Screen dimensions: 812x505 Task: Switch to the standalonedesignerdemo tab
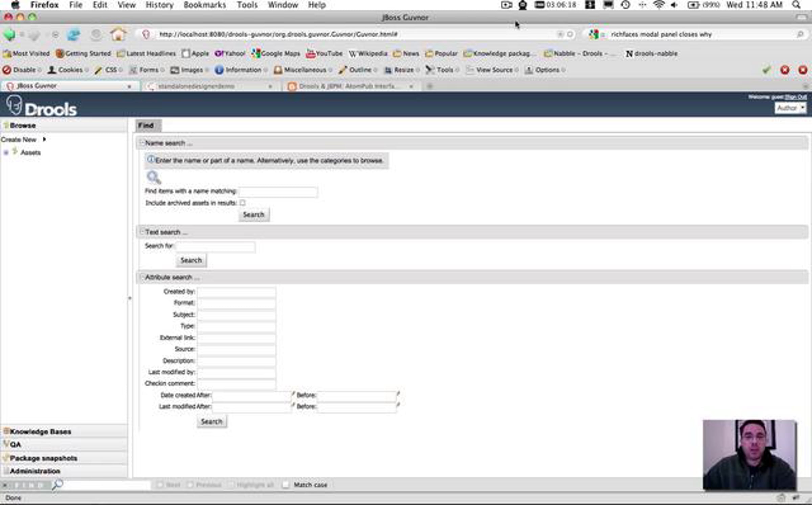pos(210,86)
